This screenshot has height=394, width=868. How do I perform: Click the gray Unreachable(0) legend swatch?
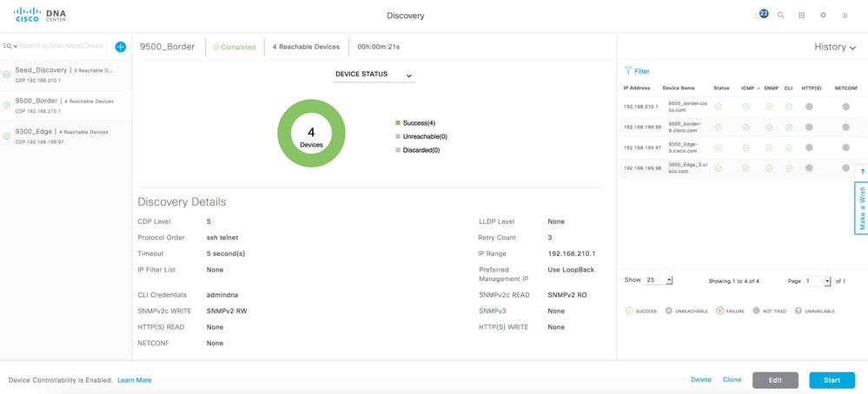[x=397, y=136]
